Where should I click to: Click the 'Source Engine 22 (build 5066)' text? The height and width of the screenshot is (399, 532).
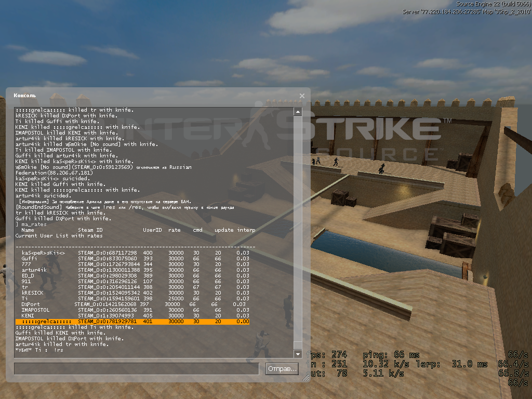pyautogui.click(x=494, y=4)
